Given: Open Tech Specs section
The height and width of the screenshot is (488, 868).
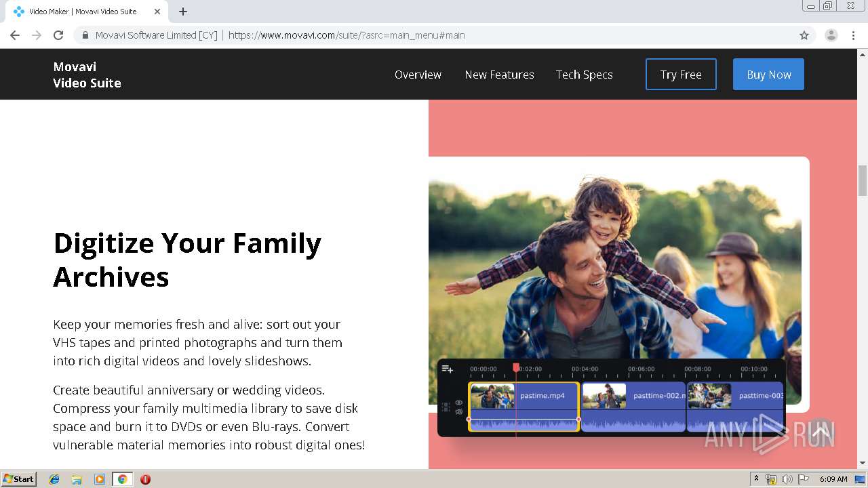Looking at the screenshot, I should pyautogui.click(x=584, y=75).
